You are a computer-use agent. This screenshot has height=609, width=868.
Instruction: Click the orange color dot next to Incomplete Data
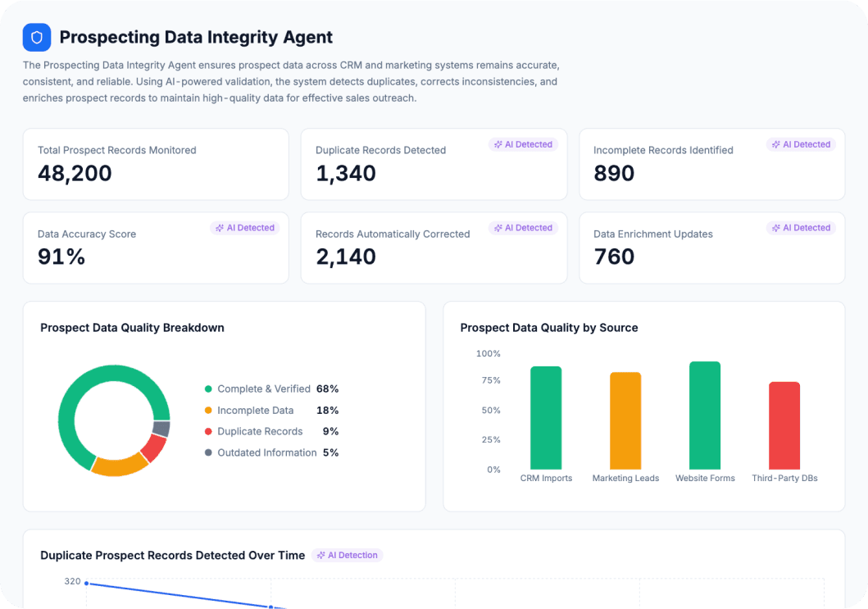point(209,410)
